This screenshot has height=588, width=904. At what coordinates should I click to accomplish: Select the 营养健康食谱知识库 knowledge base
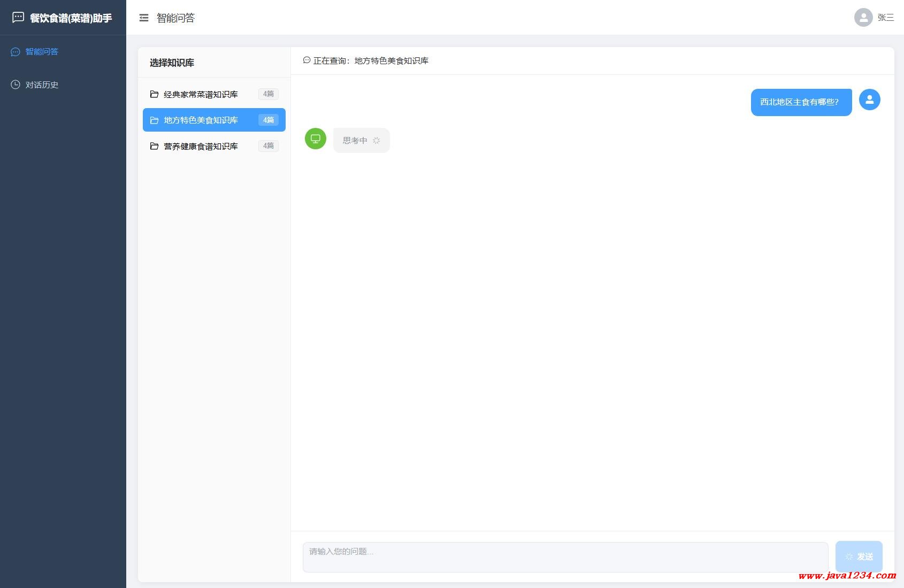(201, 147)
